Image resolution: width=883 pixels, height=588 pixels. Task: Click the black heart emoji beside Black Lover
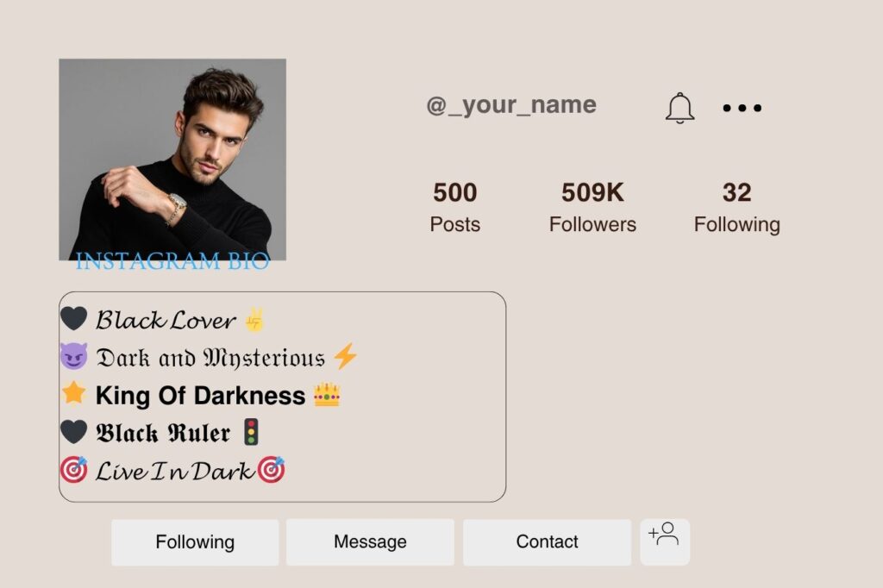click(x=75, y=319)
